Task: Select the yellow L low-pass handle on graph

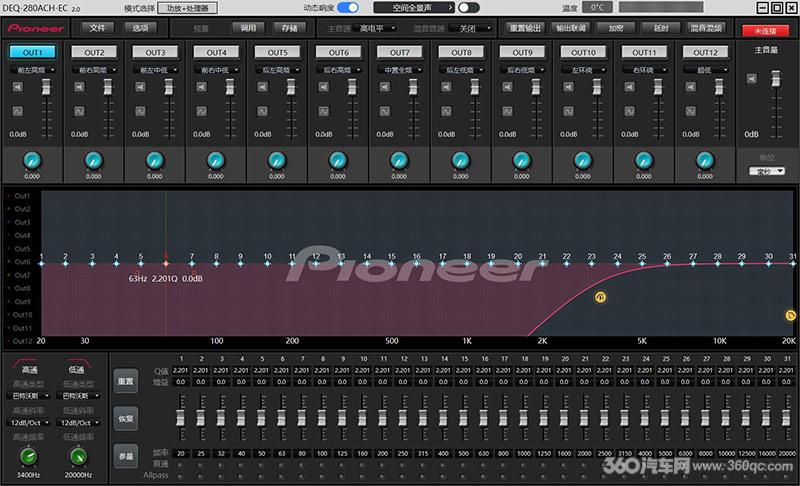Action: click(x=790, y=316)
